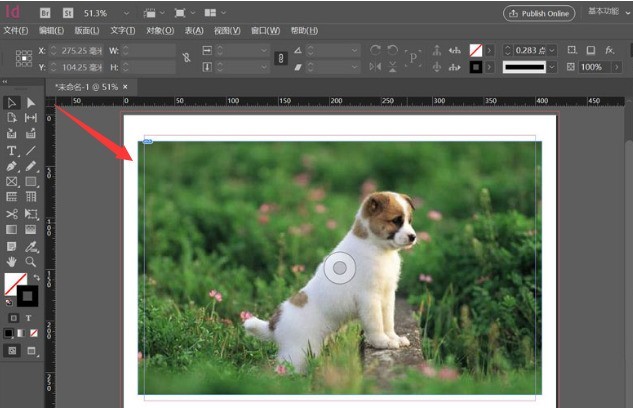
Task: Click the fill color swatch in toolbox
Action: [16, 284]
